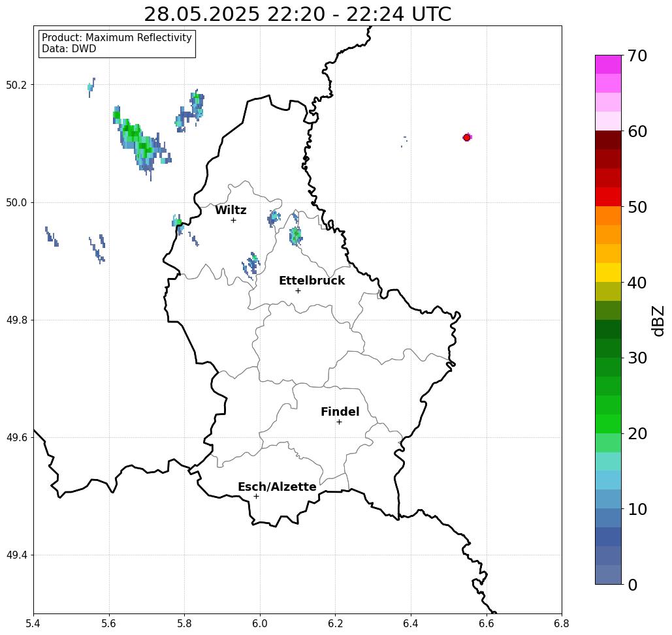Click the yellow 40 dBZ color band
This screenshot has height=635, width=672.
[x=608, y=272]
